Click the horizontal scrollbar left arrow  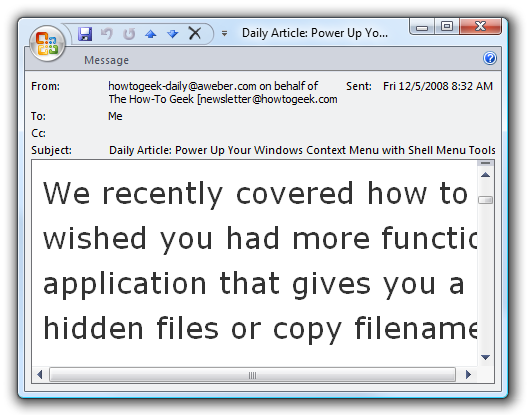tap(40, 375)
